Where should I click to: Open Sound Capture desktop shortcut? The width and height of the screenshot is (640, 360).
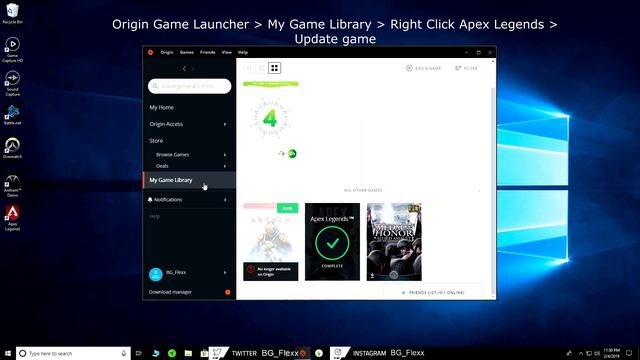click(12, 84)
